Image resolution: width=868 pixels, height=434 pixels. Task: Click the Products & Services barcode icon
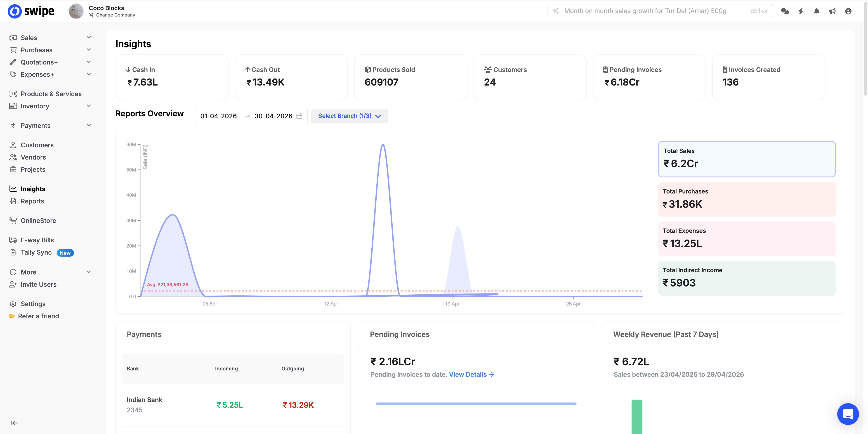[x=13, y=94]
